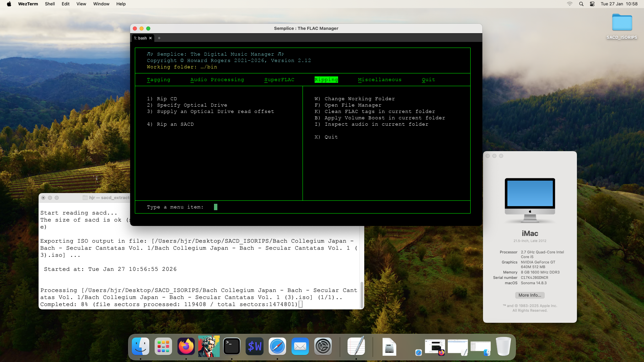
Task: Click the More Info button in the iMac panel
Action: pyautogui.click(x=529, y=295)
